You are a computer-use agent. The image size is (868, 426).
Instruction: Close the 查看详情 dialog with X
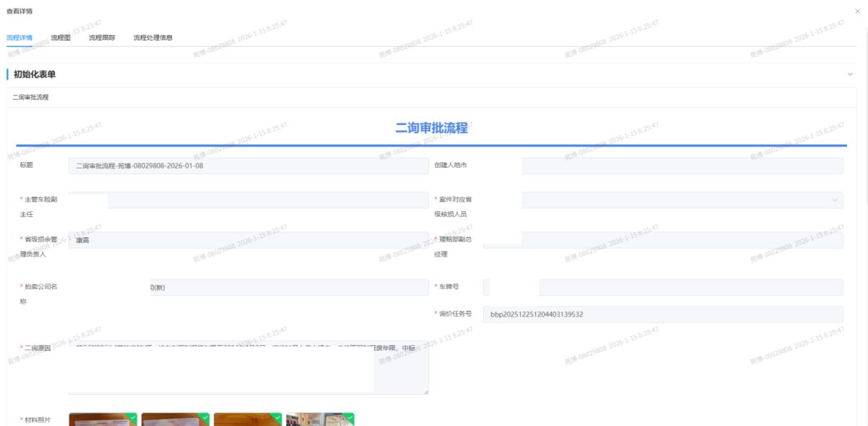point(857,11)
